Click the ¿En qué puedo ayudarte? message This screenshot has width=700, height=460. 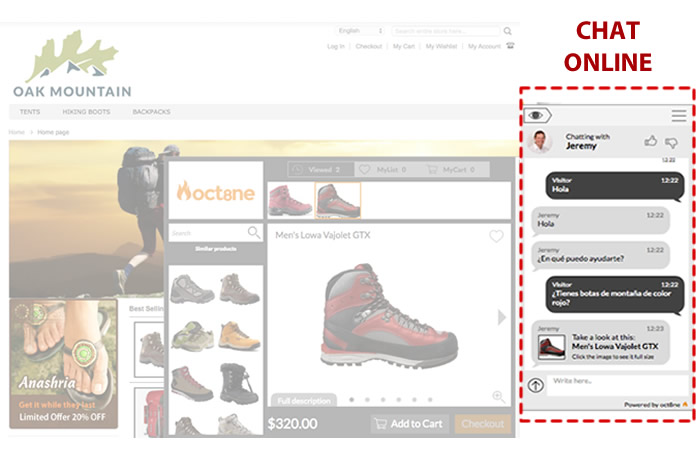click(600, 255)
